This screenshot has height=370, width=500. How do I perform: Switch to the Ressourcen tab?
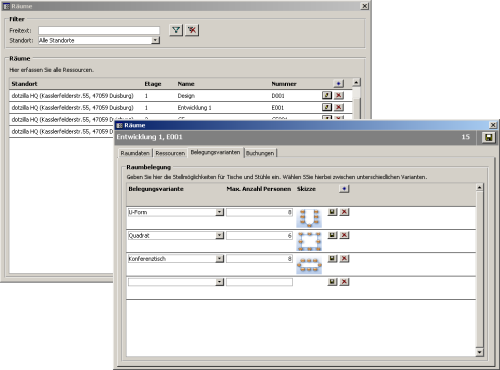(x=170, y=153)
